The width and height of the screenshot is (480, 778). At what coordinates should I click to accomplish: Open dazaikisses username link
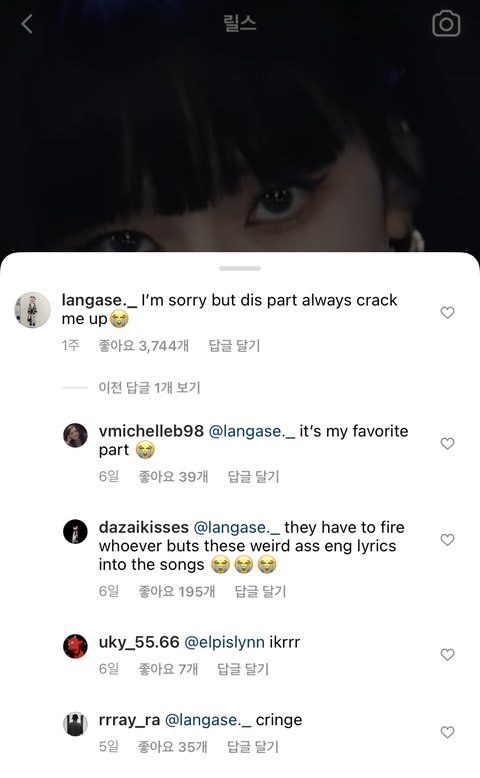point(143,527)
